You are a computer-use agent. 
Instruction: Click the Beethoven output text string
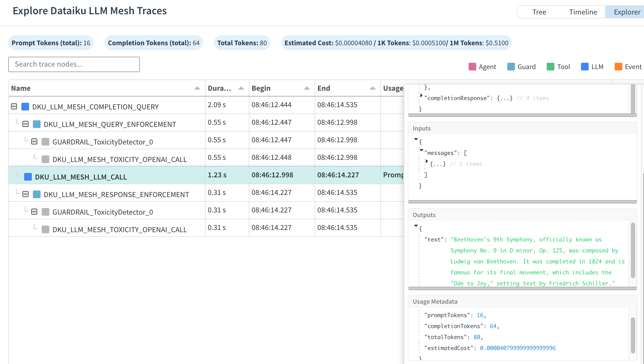click(538, 261)
